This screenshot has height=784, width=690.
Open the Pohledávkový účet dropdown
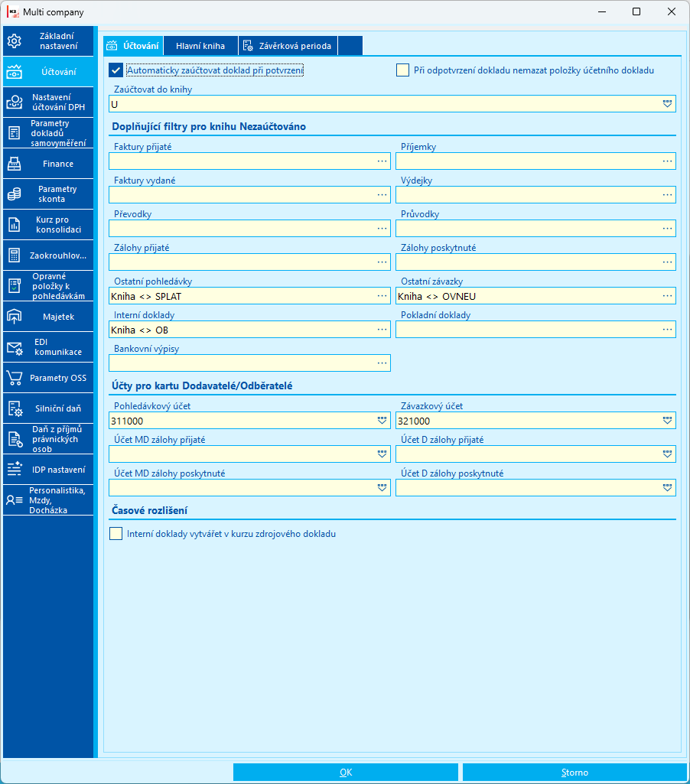[x=382, y=421]
